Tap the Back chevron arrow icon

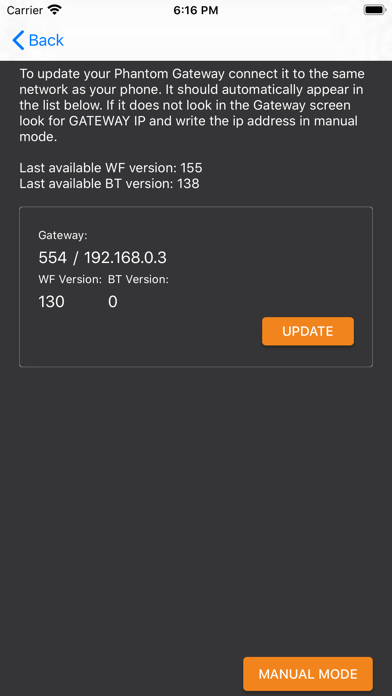click(18, 40)
